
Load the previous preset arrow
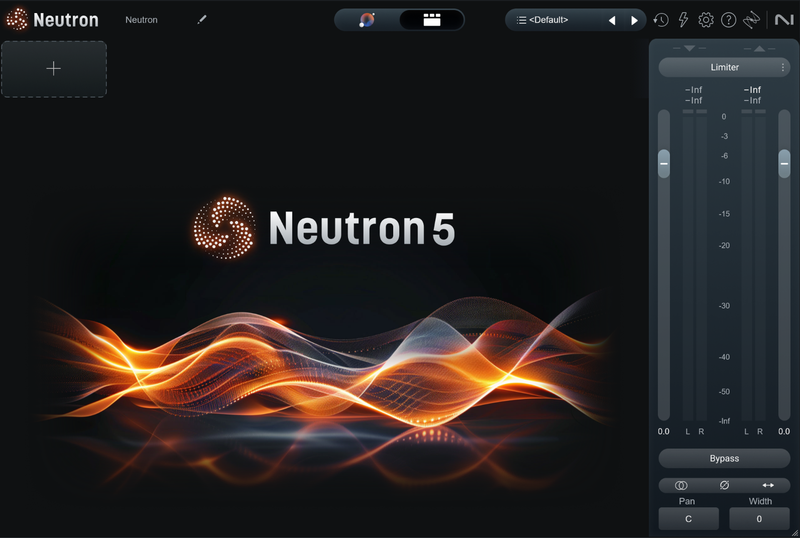tap(612, 20)
